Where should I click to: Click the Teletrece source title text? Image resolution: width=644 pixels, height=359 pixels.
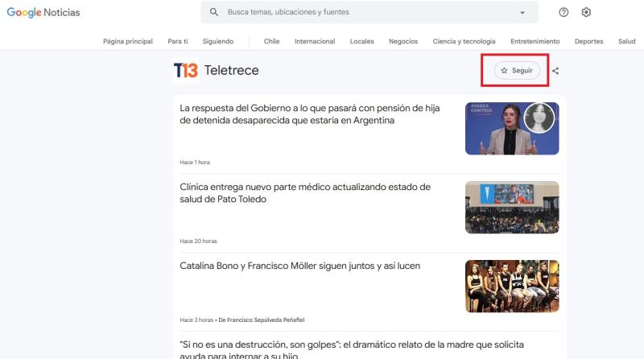tap(232, 70)
